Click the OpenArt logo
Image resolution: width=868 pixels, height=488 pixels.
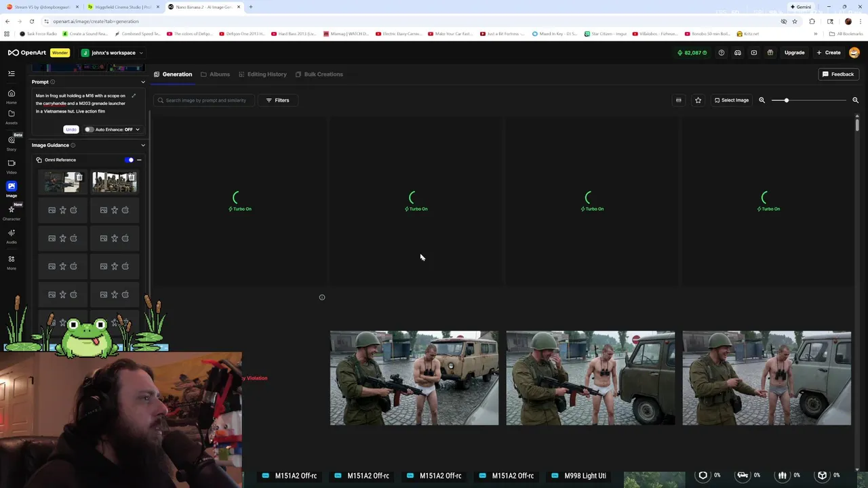coord(27,52)
